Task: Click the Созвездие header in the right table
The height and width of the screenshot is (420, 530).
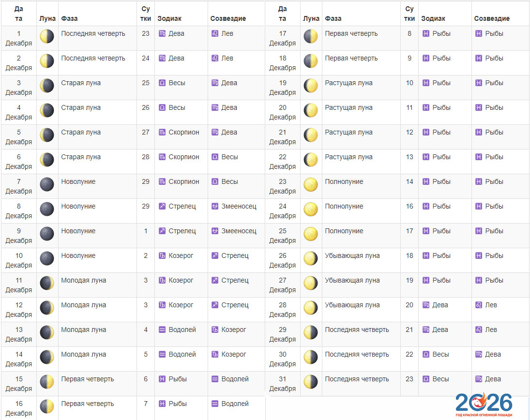Action: pyautogui.click(x=492, y=18)
